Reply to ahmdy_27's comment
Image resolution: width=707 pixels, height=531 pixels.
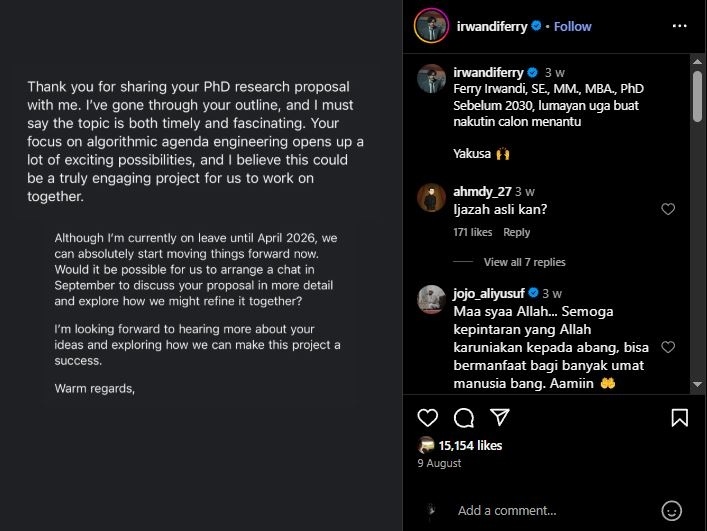(x=517, y=232)
